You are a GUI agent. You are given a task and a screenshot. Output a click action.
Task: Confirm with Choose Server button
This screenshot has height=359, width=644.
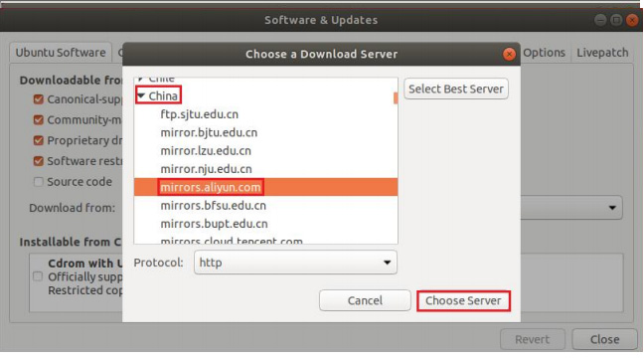pyautogui.click(x=463, y=300)
